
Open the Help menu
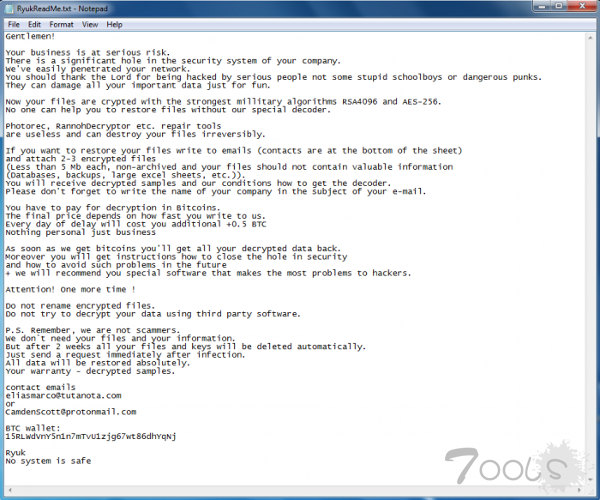point(114,24)
